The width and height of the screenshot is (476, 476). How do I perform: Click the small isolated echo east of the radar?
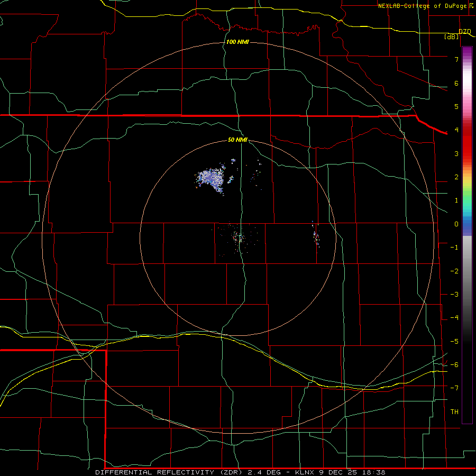pos(316,236)
